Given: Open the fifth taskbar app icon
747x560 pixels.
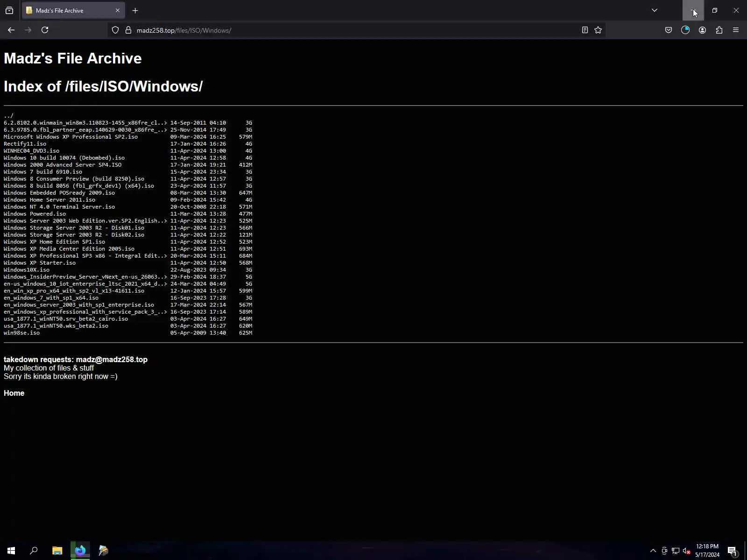Looking at the screenshot, I should tap(104, 551).
